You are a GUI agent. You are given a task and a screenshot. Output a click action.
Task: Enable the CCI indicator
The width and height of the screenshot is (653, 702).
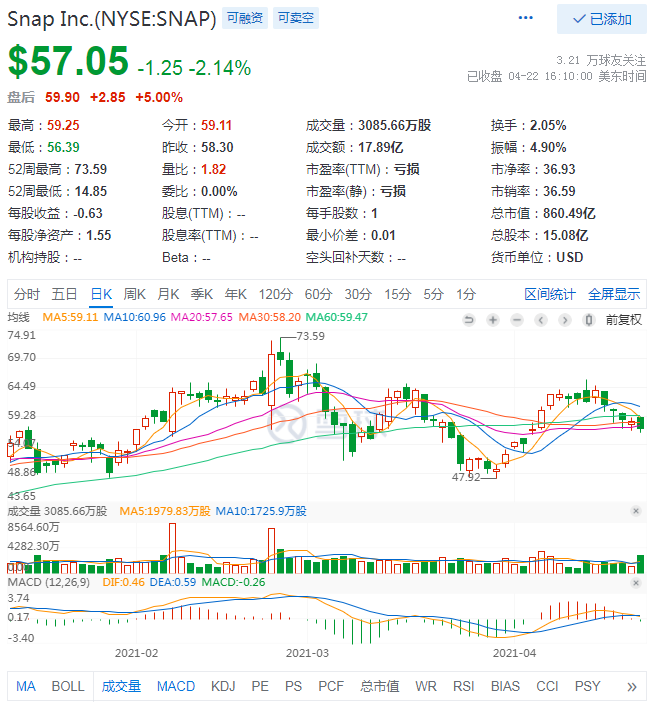tap(547, 686)
